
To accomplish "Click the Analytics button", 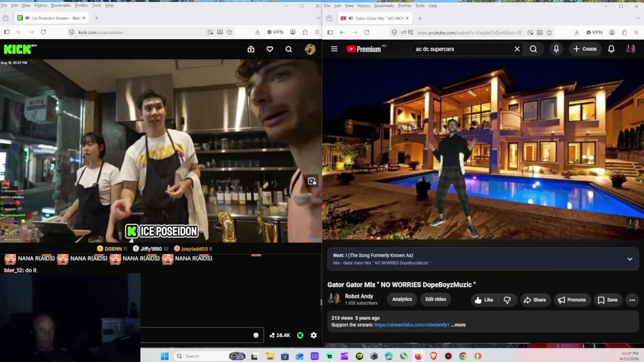I will pos(402,300).
